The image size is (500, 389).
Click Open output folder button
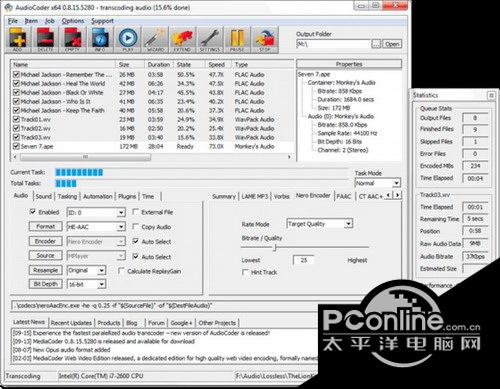[x=392, y=44]
